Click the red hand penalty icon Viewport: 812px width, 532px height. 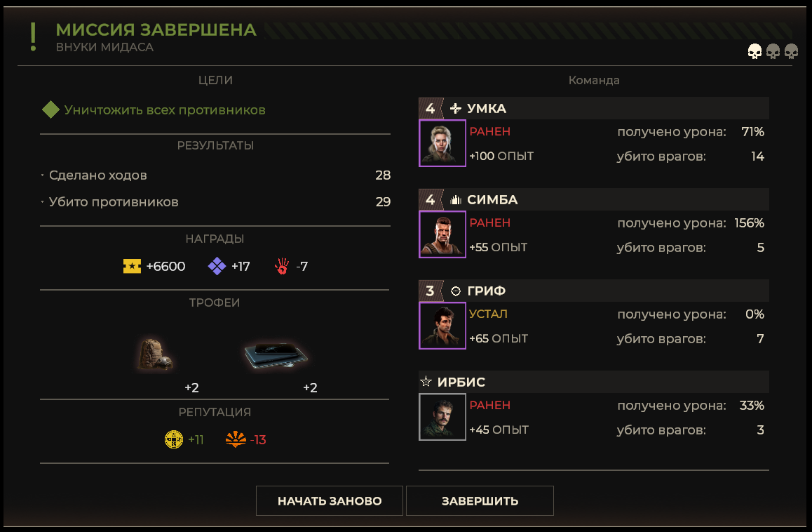point(282,266)
